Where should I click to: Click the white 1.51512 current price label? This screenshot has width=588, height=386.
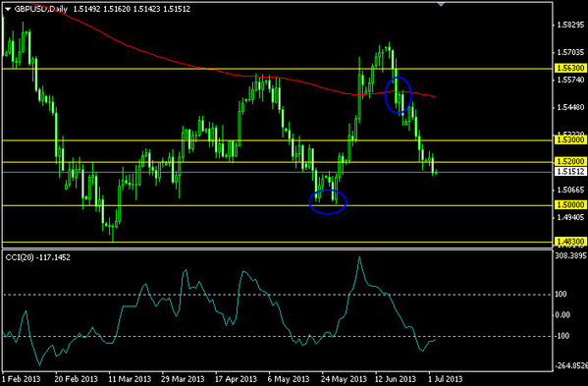pyautogui.click(x=570, y=172)
